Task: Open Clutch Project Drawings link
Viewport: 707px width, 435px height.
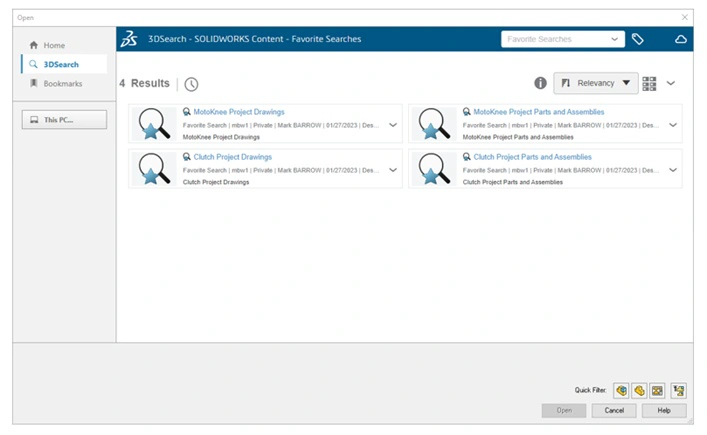Action: pyautogui.click(x=233, y=157)
